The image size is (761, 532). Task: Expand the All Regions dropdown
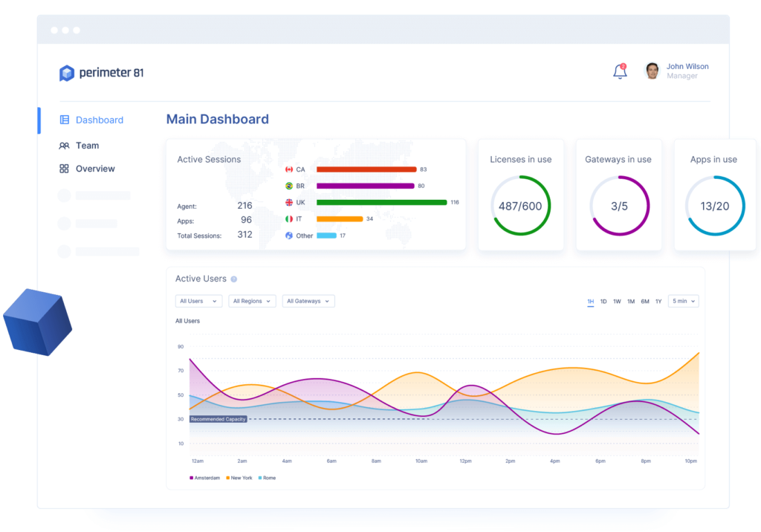point(252,301)
